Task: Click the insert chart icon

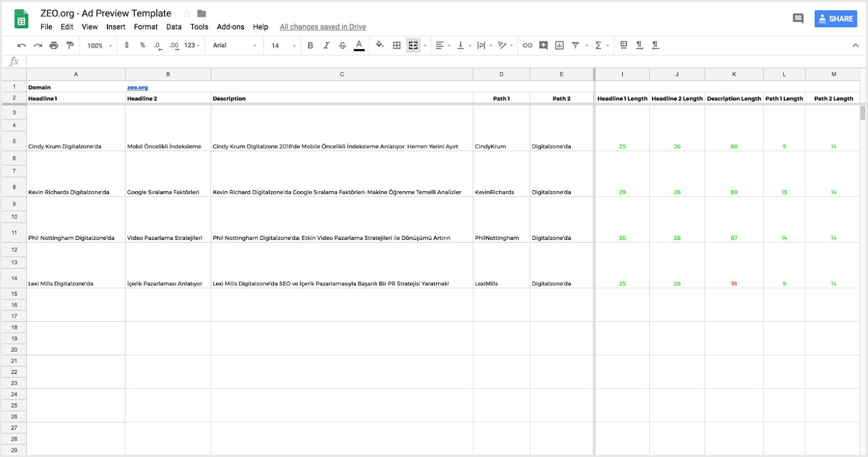Action: point(560,46)
